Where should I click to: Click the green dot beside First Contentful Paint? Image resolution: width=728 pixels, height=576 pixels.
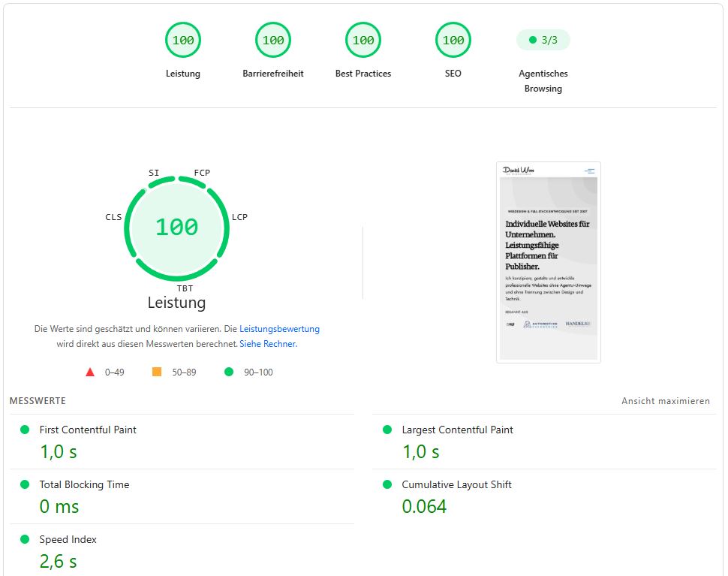click(x=25, y=430)
